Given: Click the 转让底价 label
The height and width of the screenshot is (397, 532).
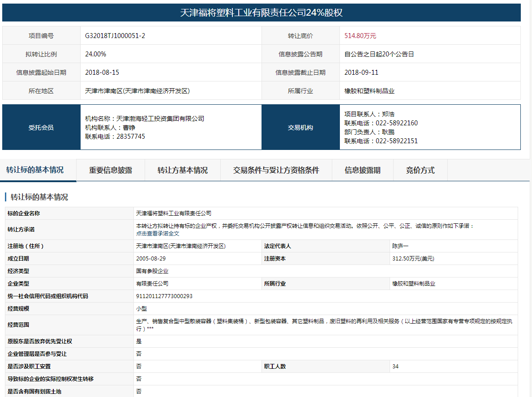Looking at the screenshot, I should [x=300, y=36].
